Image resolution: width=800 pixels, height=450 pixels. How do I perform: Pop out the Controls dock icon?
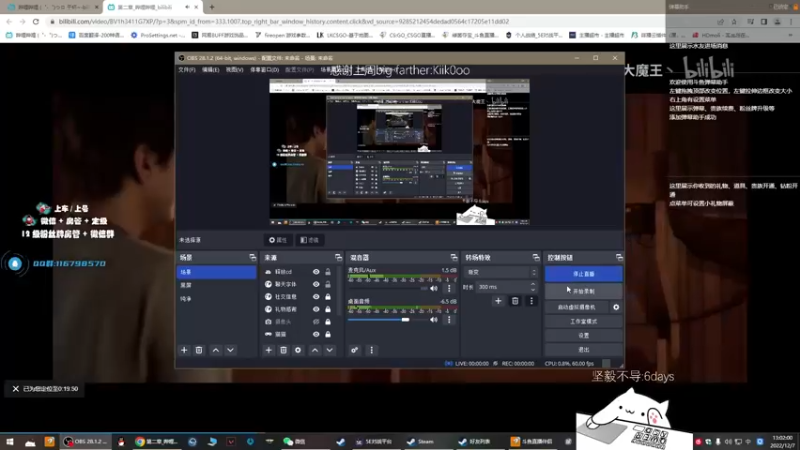619,257
